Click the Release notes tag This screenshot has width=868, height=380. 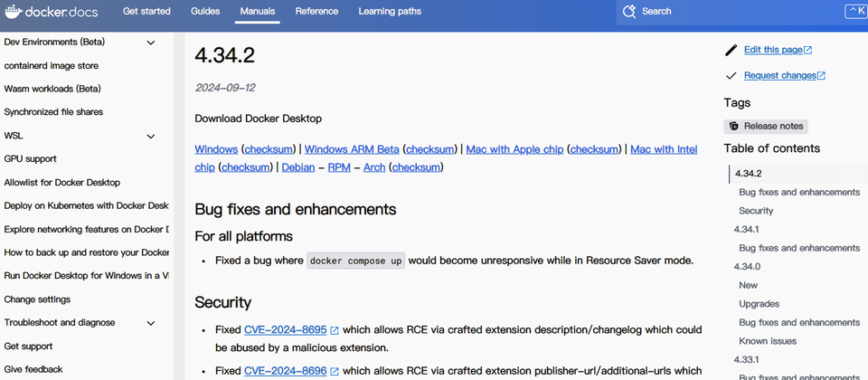(766, 127)
